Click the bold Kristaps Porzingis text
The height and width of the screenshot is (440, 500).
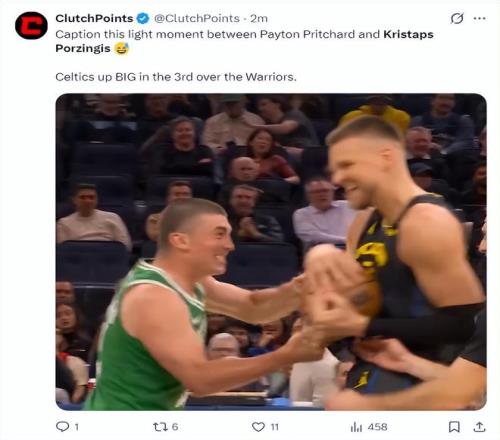pos(244,41)
